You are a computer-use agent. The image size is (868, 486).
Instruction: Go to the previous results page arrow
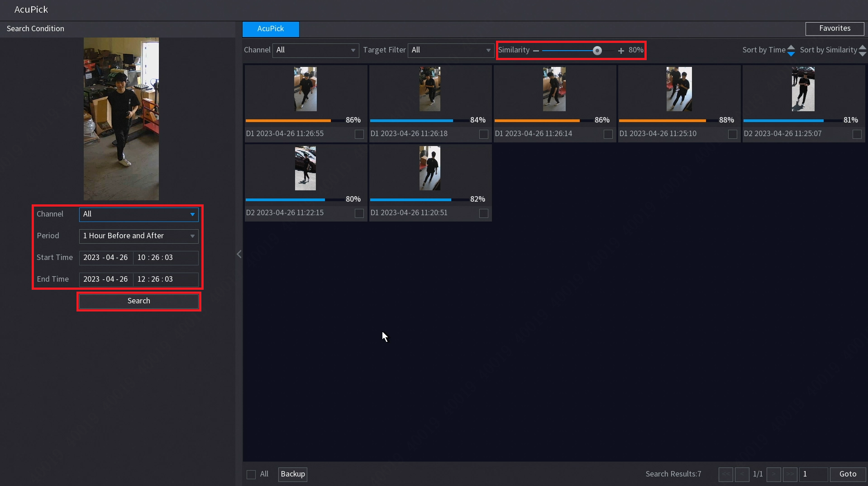tap(742, 474)
